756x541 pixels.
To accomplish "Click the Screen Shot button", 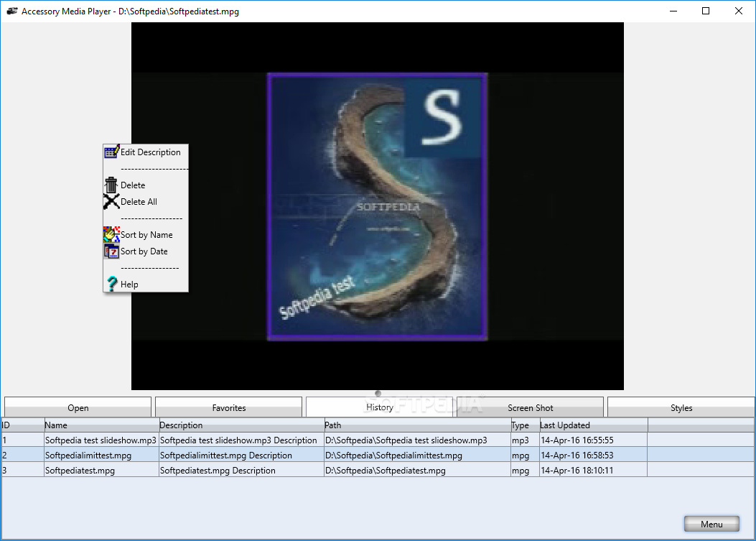I will [531, 407].
